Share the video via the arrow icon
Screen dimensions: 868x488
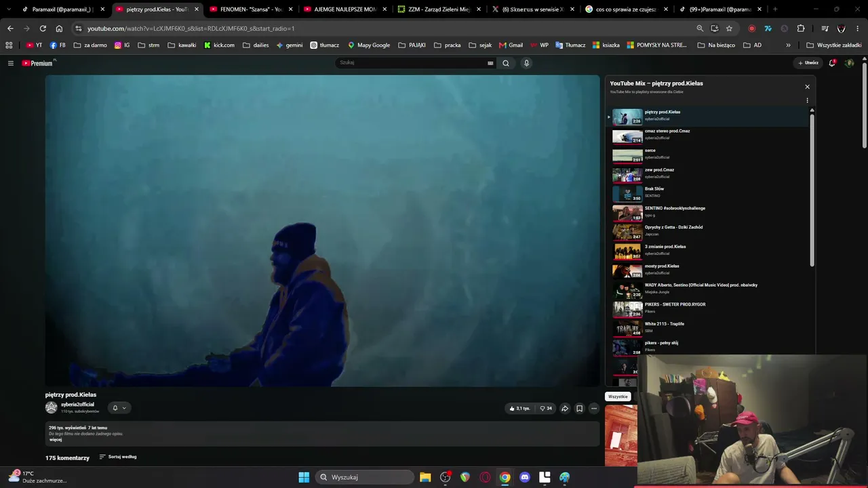[x=564, y=409]
